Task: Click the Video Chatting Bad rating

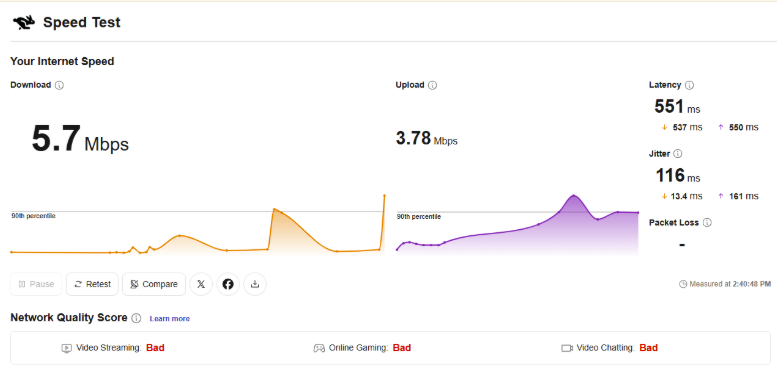Action: [649, 348]
